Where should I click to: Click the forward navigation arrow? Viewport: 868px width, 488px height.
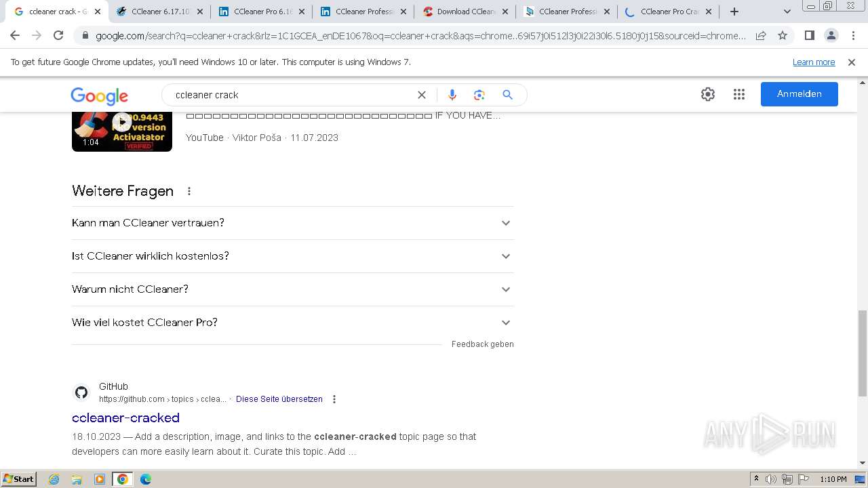click(x=37, y=36)
